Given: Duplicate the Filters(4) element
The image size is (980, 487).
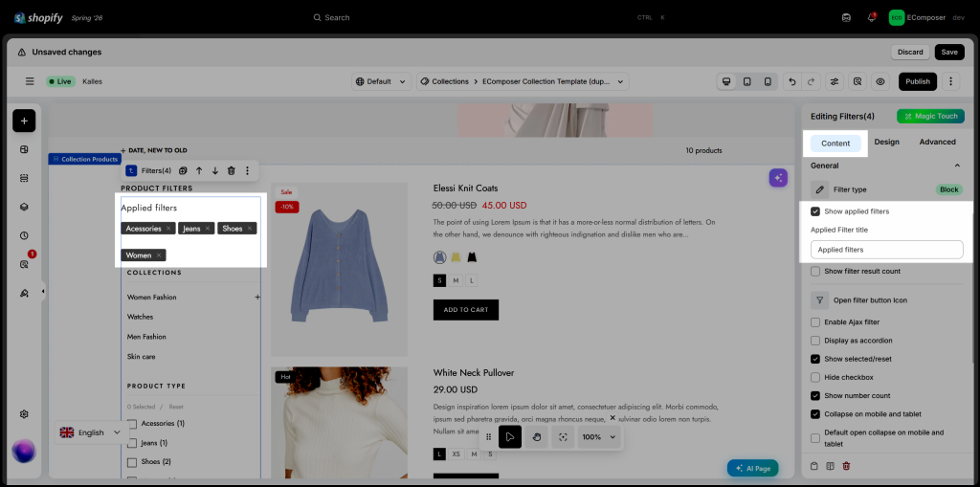Looking at the screenshot, I should click(183, 170).
